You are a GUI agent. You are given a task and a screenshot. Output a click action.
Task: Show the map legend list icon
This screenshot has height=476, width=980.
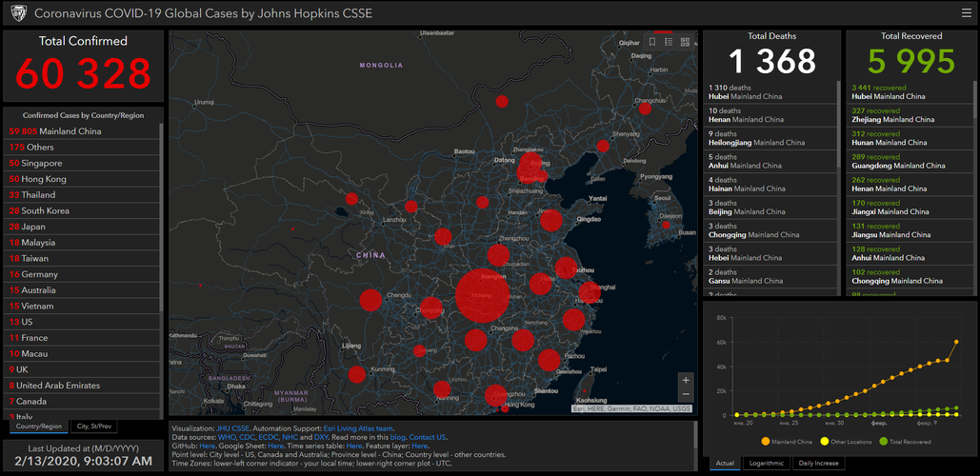tap(669, 41)
